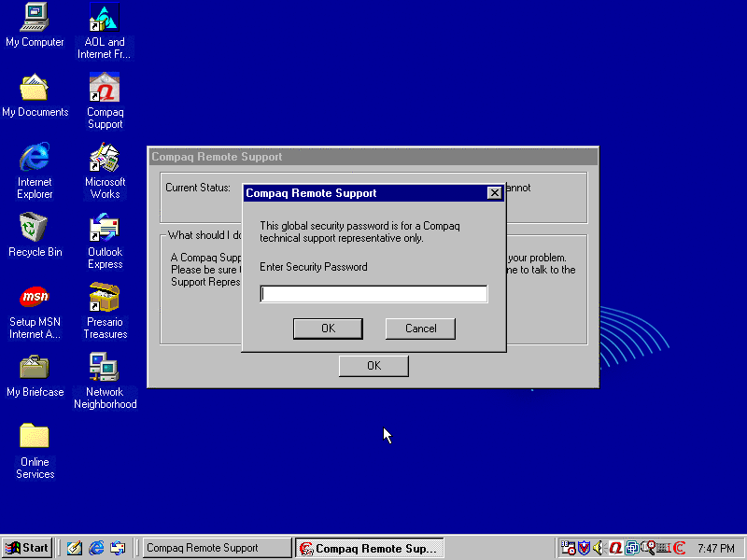The height and width of the screenshot is (560, 747).
Task: Click the 7:47 PM taskbar clock
Action: 715,549
